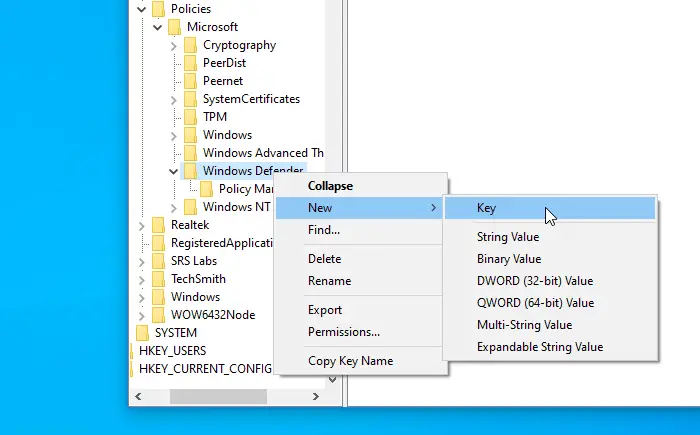The height and width of the screenshot is (435, 700).
Task: Select Binary Value in the submenu
Action: tap(508, 259)
